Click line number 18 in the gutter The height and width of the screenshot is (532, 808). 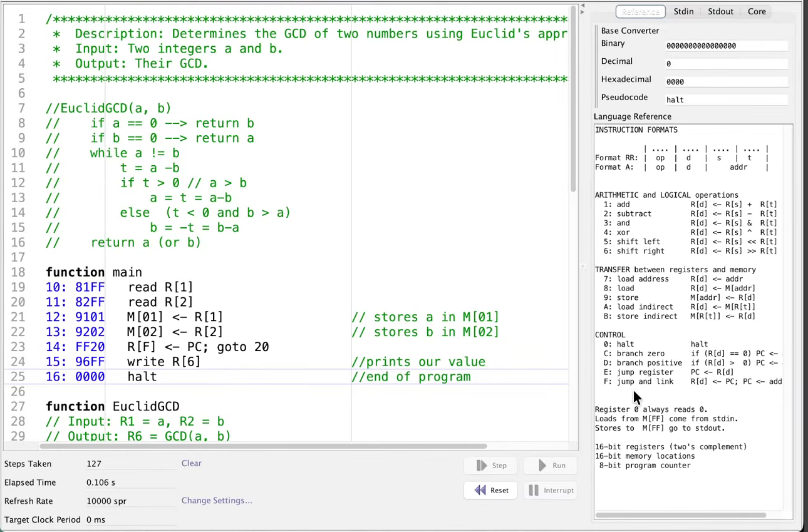[x=18, y=272]
